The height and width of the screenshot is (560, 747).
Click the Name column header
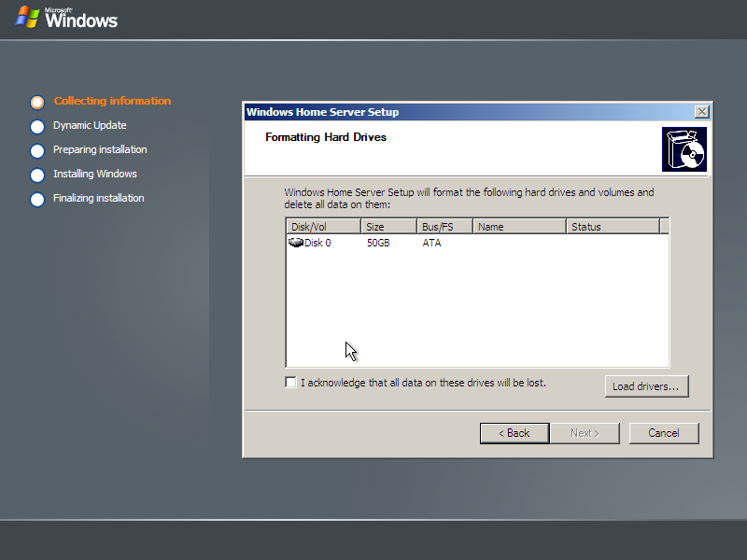519,227
